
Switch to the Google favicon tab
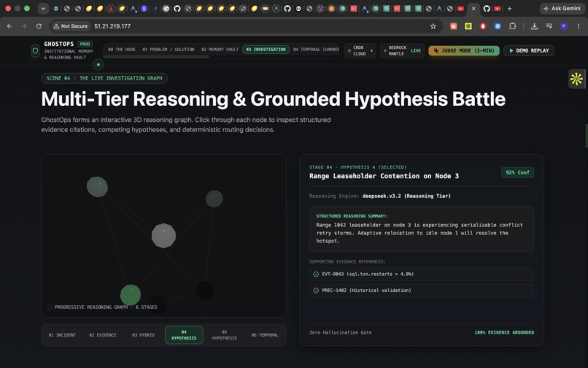(166, 9)
